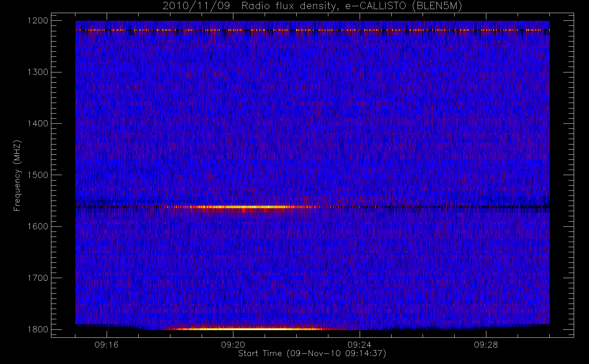The image size is (589, 364).
Task: Click the 09:16 time tick label
Action: point(106,345)
